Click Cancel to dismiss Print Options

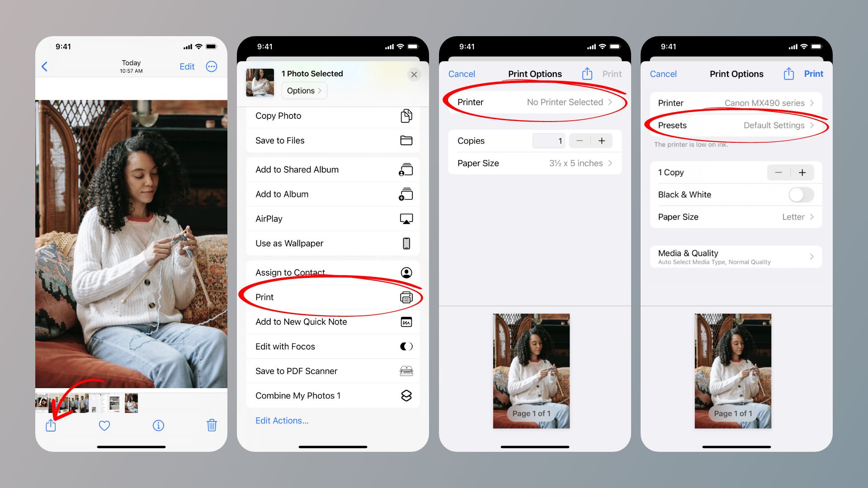tap(462, 73)
